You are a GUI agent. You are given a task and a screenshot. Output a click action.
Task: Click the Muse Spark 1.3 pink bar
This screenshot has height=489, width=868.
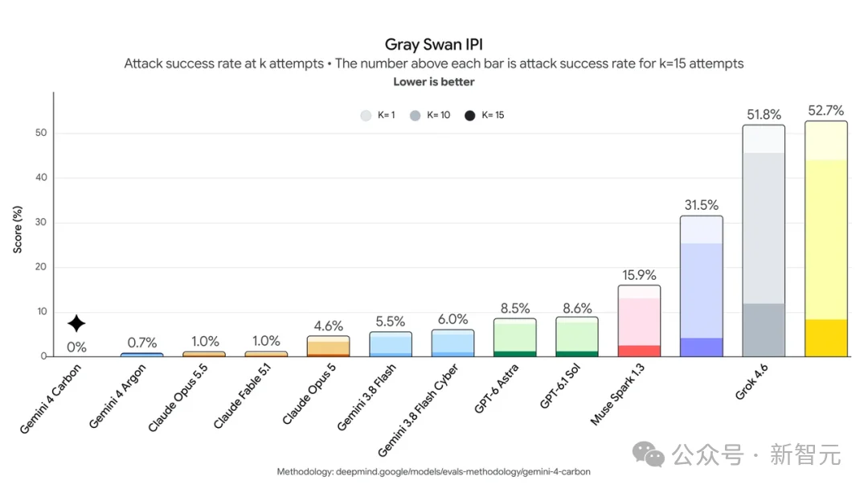click(640, 321)
